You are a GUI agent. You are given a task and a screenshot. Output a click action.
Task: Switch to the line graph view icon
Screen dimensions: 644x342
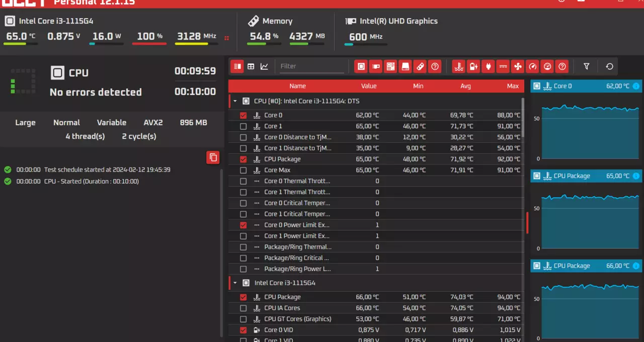click(x=264, y=66)
